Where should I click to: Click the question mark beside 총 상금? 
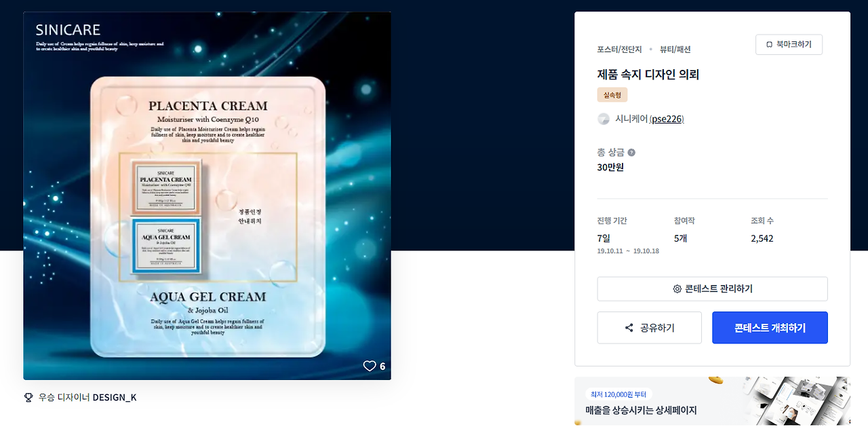[x=631, y=153]
